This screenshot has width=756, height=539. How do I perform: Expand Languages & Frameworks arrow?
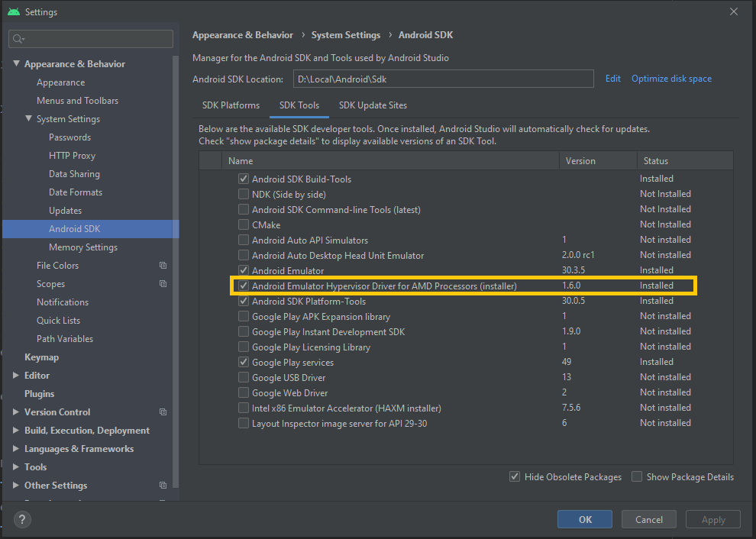pyautogui.click(x=16, y=448)
